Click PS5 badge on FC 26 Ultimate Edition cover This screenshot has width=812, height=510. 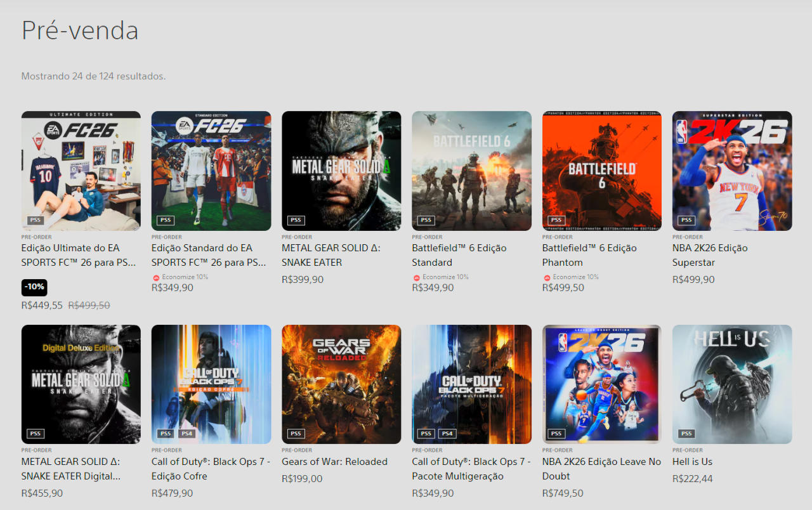pyautogui.click(x=36, y=221)
